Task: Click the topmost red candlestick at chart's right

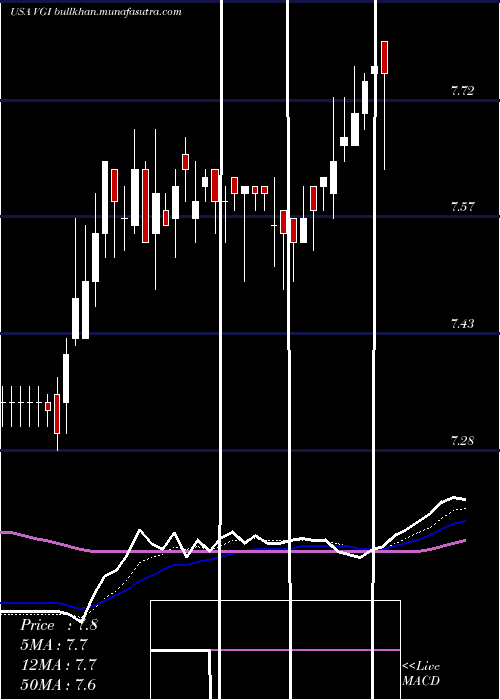Action: [384, 57]
